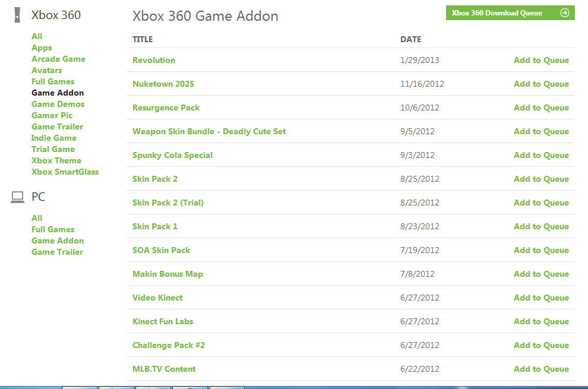588x389 pixels.
Task: Add Kinect Fun Labs to the queue
Action: point(541,321)
